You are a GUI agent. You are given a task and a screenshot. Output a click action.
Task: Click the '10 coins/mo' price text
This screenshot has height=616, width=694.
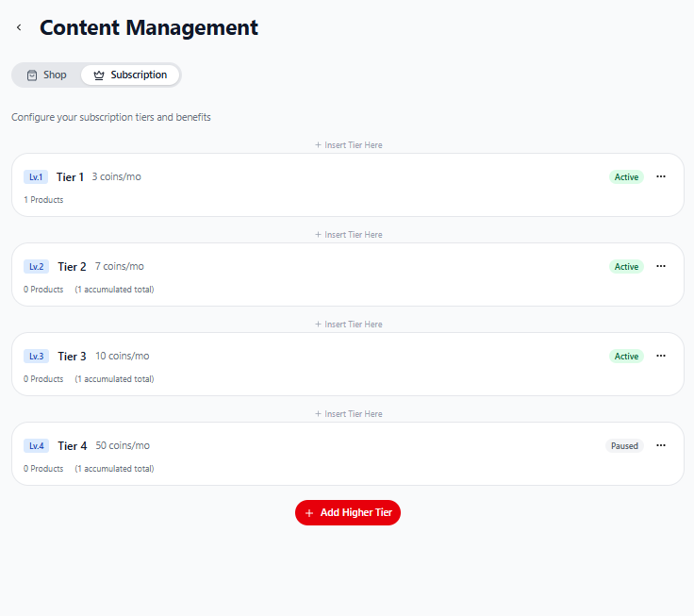(123, 356)
